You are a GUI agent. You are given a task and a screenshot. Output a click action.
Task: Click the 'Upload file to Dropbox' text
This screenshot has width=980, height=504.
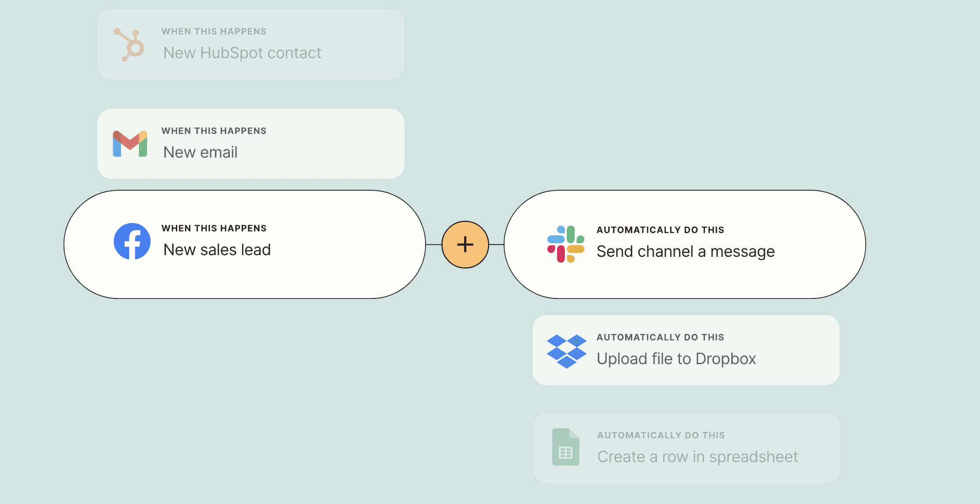pos(676,359)
